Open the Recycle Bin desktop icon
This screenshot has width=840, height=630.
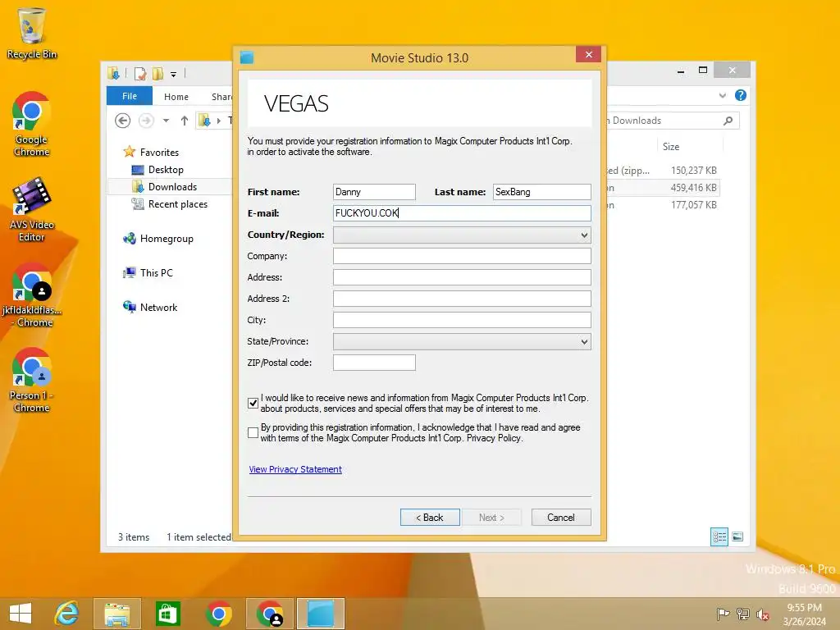[32, 33]
